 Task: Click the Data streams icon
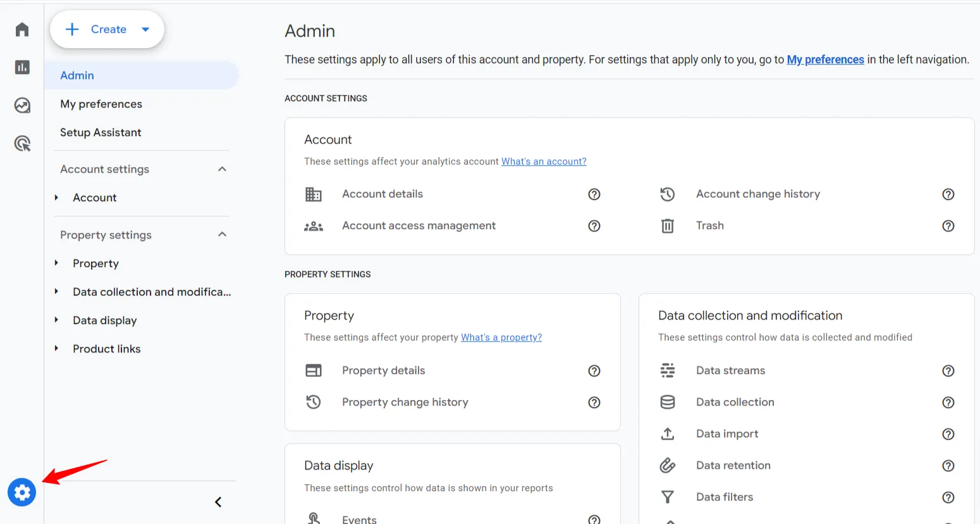[668, 371]
